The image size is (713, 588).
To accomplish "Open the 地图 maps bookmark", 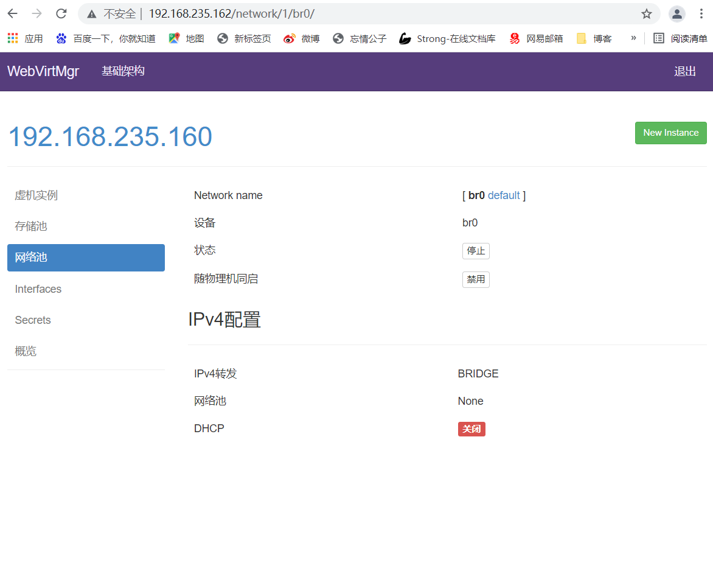I will point(186,39).
